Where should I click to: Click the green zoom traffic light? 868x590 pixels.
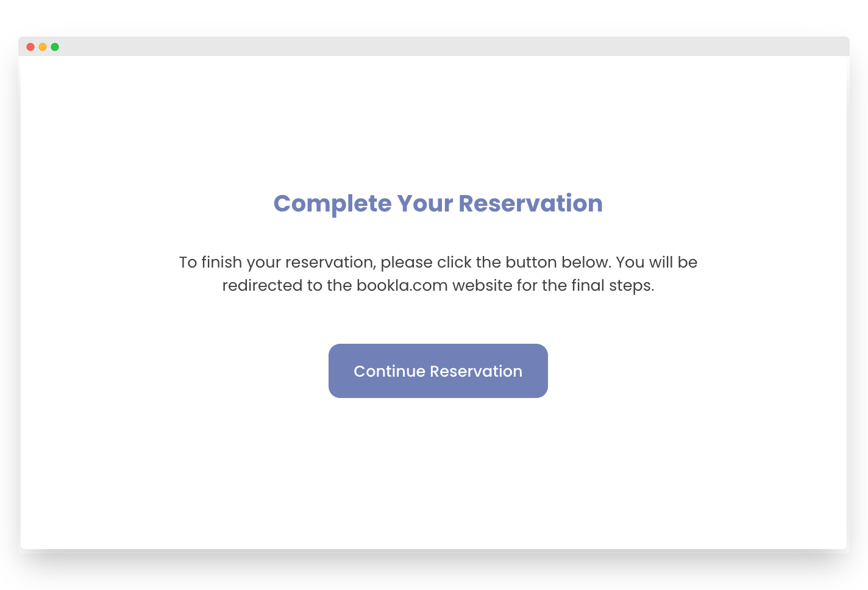pyautogui.click(x=55, y=46)
